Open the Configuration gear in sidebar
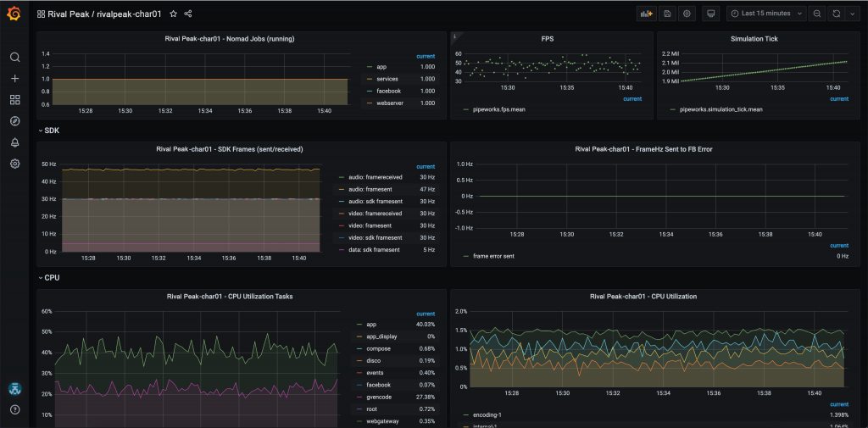The width and height of the screenshot is (868, 428). (15, 164)
